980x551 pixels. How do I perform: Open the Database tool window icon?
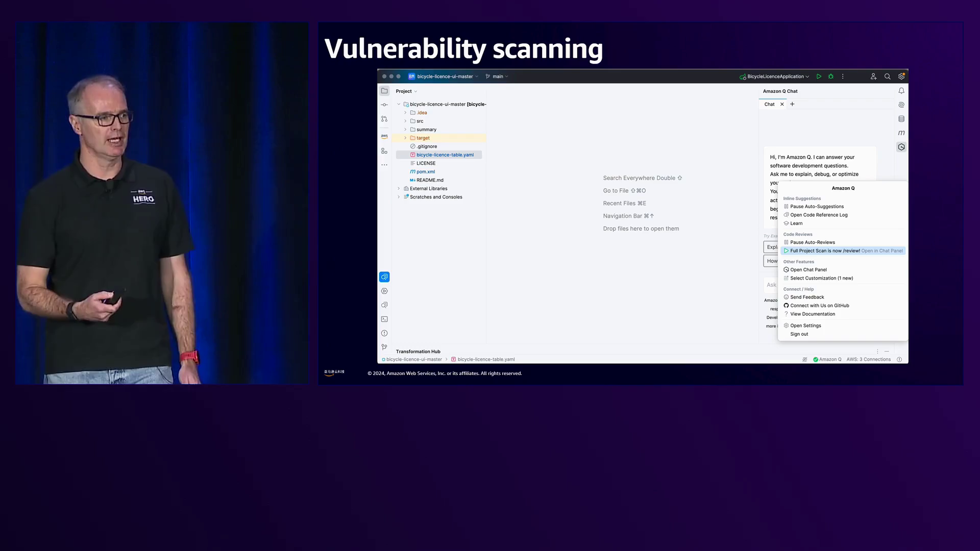pos(901,119)
